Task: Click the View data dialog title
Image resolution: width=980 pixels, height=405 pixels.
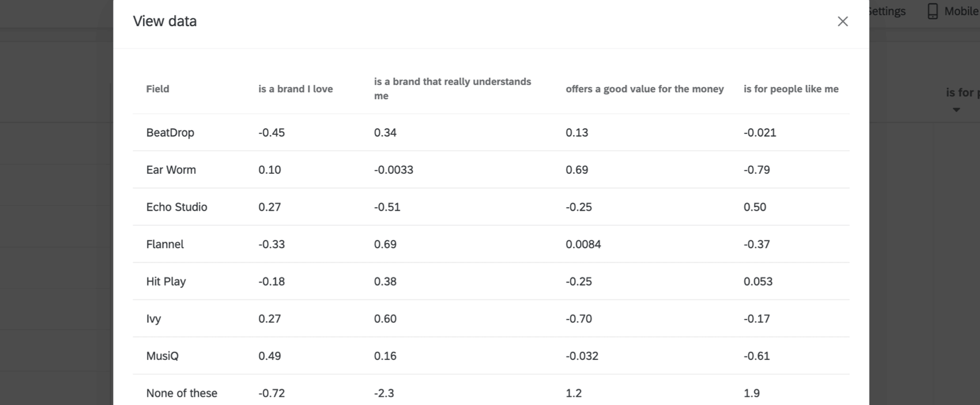Action: click(165, 21)
